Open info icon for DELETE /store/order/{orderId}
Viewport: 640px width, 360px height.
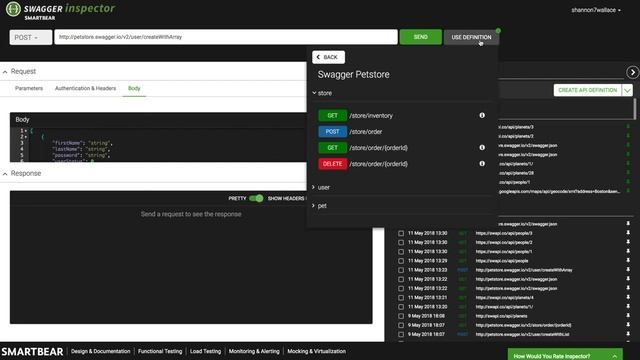482,164
